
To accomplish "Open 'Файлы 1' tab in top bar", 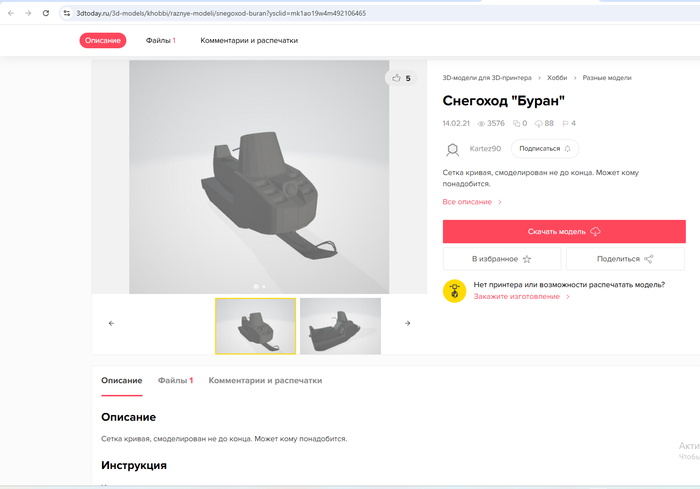I will pos(160,41).
